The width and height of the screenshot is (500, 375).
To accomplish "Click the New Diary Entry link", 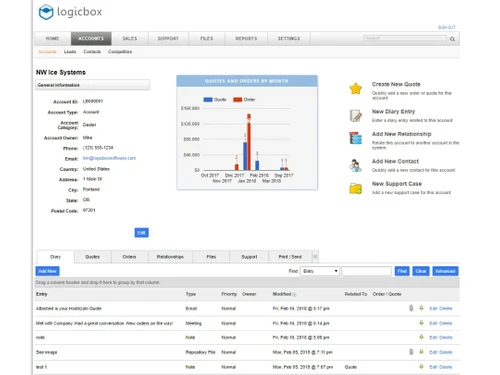I will [x=393, y=111].
